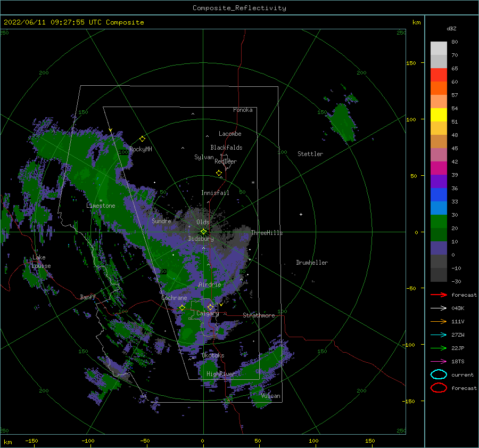Click the Blackfalds city label
Screen dimensions: 479x448
coord(226,148)
